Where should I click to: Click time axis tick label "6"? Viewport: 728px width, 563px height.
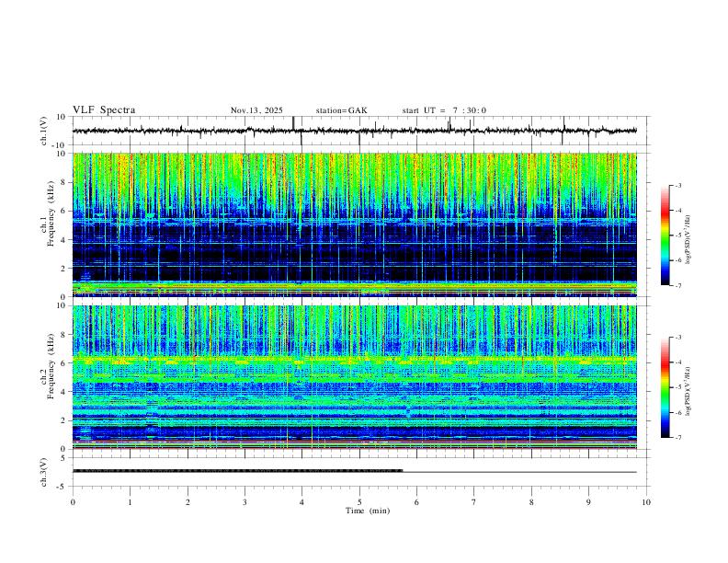[x=416, y=502]
